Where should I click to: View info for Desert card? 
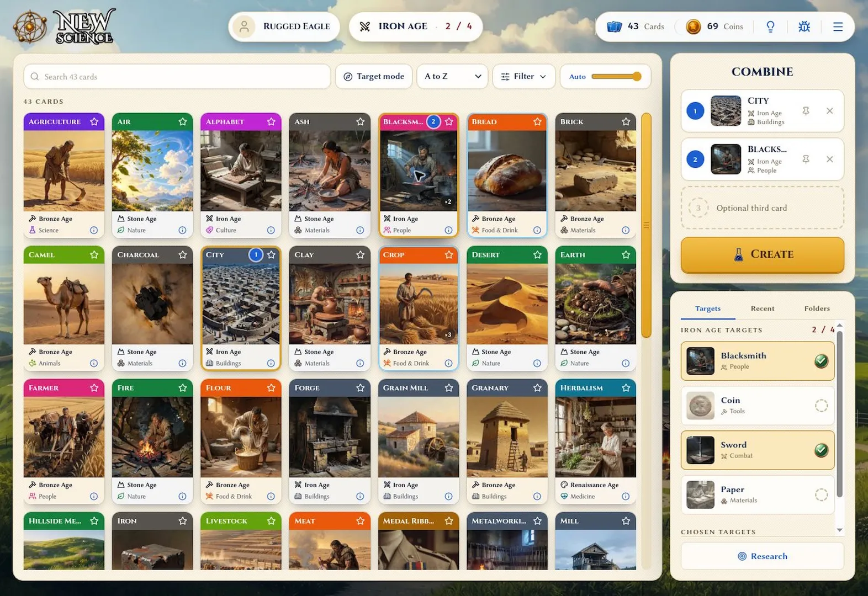point(537,363)
